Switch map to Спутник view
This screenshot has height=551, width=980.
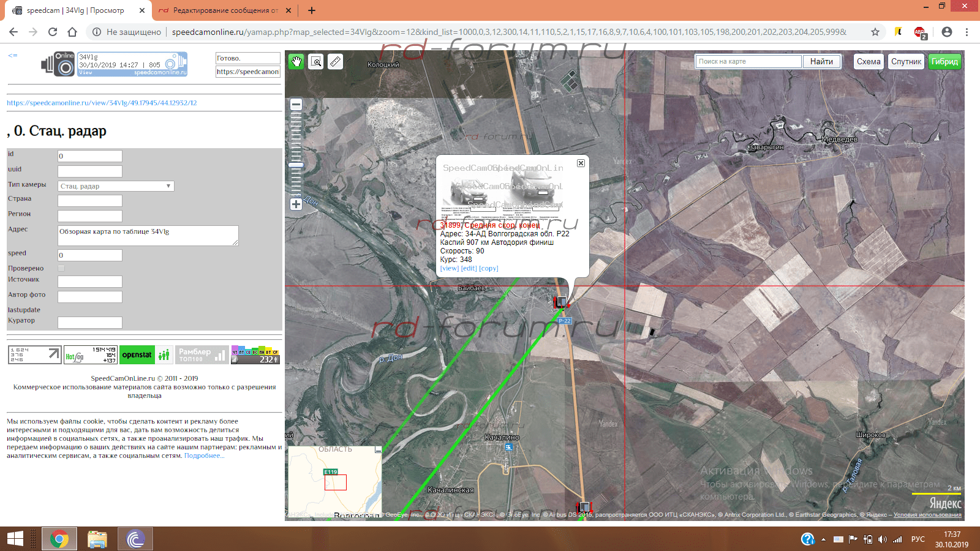906,61
